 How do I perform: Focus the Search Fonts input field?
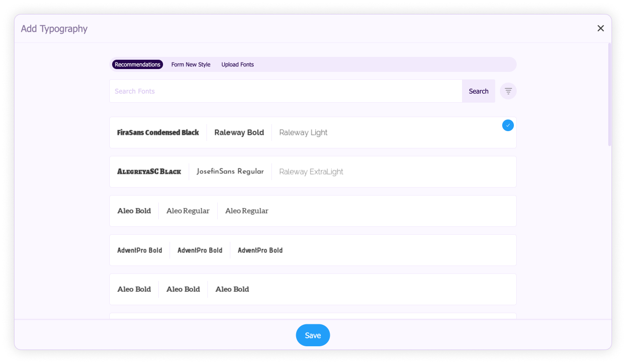(286, 91)
